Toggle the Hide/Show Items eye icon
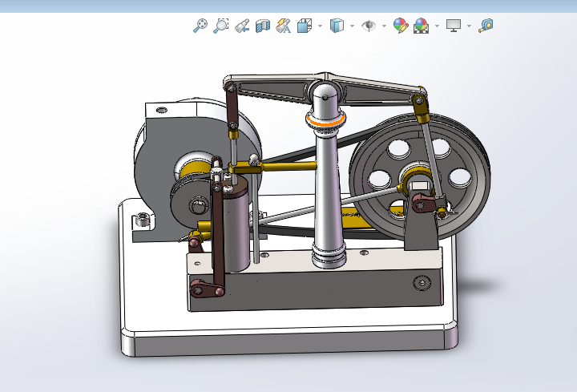This screenshot has height=392, width=577. (x=369, y=26)
